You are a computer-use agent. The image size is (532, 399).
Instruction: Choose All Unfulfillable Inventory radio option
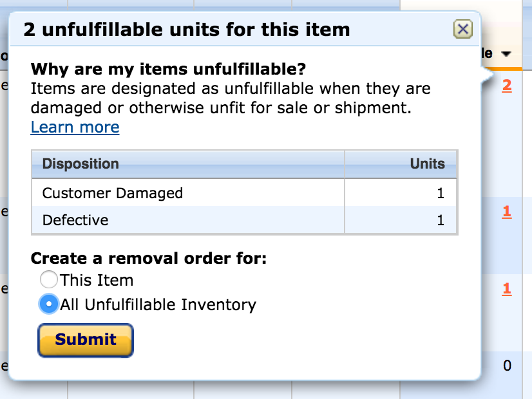[x=48, y=304]
